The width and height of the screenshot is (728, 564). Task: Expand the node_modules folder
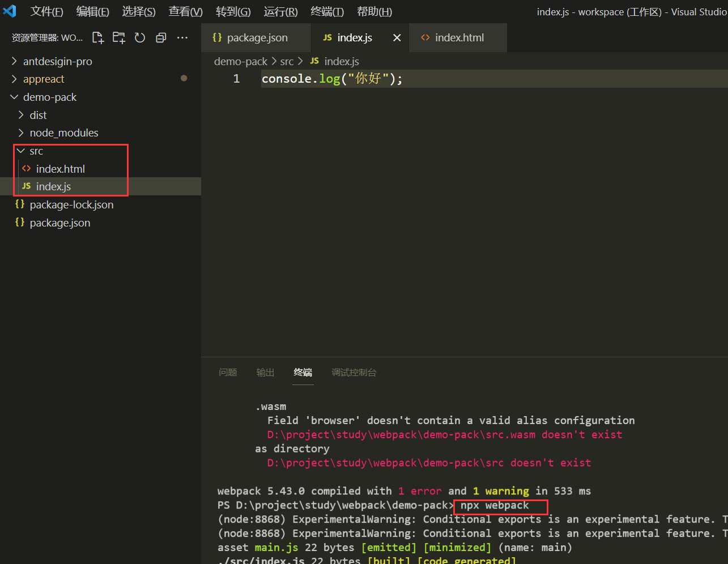coord(100,133)
